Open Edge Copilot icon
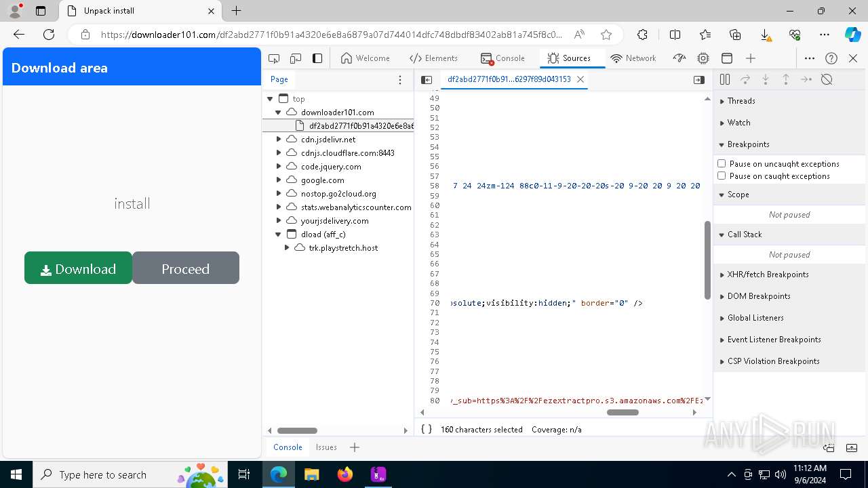868x488 pixels. 852,35
